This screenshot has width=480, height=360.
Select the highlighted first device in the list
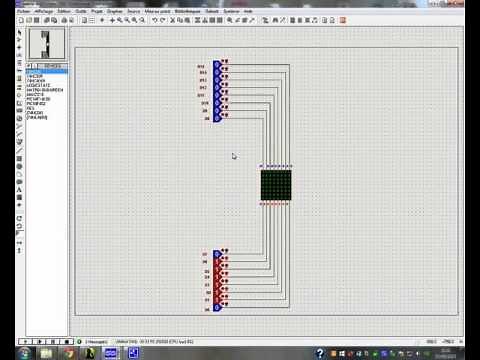coord(47,71)
